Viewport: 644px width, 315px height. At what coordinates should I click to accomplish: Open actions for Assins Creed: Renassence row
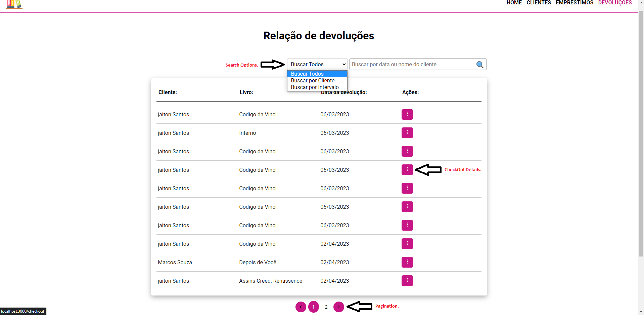coord(407,281)
